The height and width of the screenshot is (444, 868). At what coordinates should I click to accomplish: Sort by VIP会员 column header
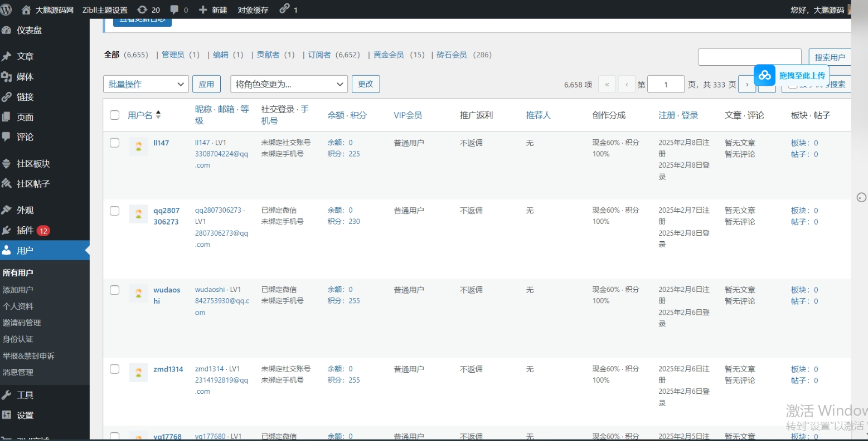(x=408, y=115)
